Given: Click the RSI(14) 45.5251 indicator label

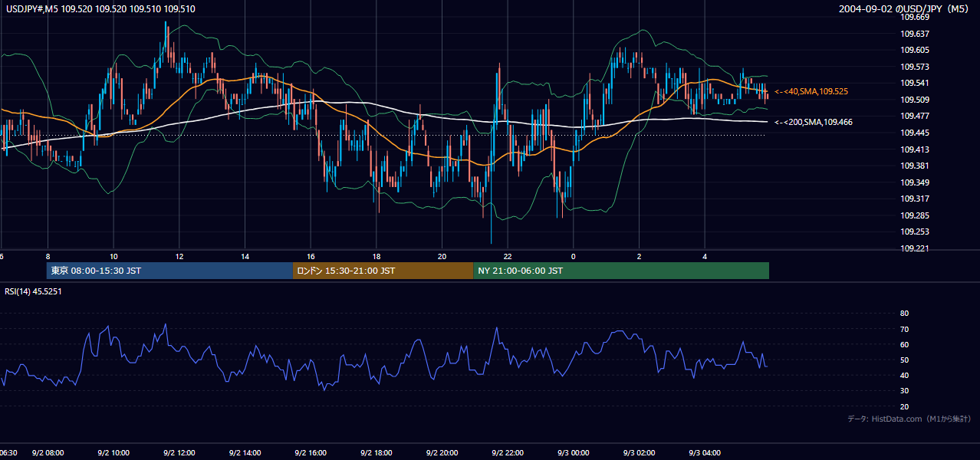Looking at the screenshot, I should (x=33, y=291).
